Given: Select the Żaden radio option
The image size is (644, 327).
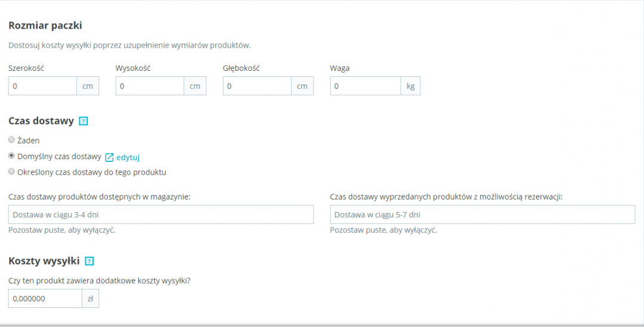Looking at the screenshot, I should [x=12, y=140].
